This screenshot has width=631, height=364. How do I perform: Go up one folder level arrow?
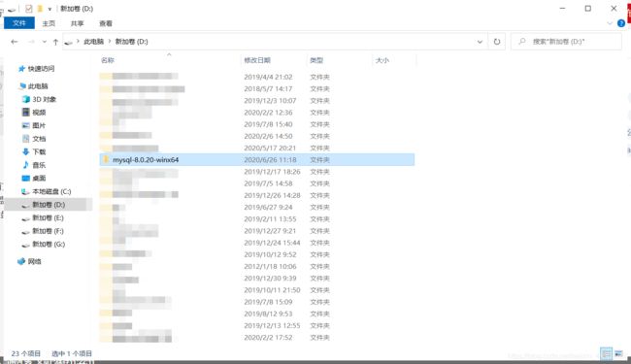[55, 42]
